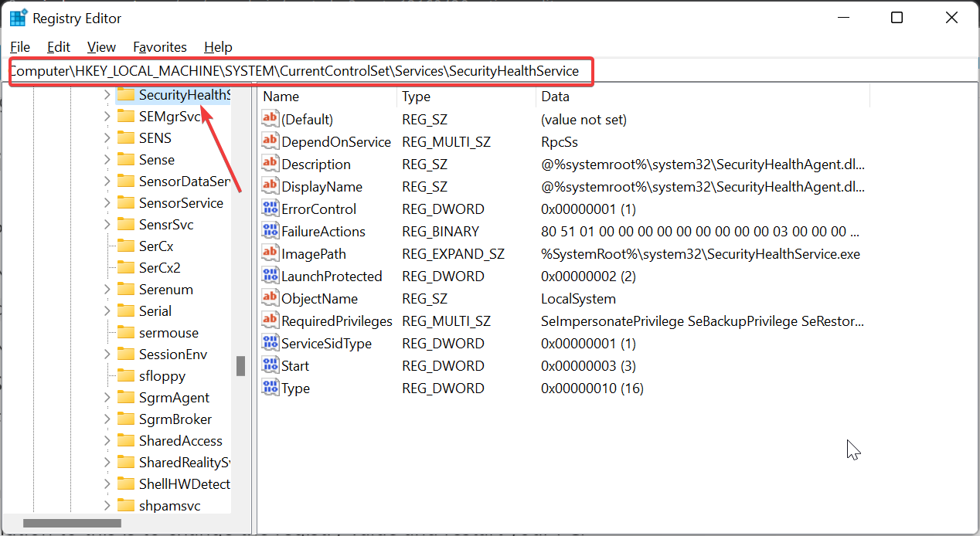Expand the Serenum key chevron

click(x=107, y=290)
